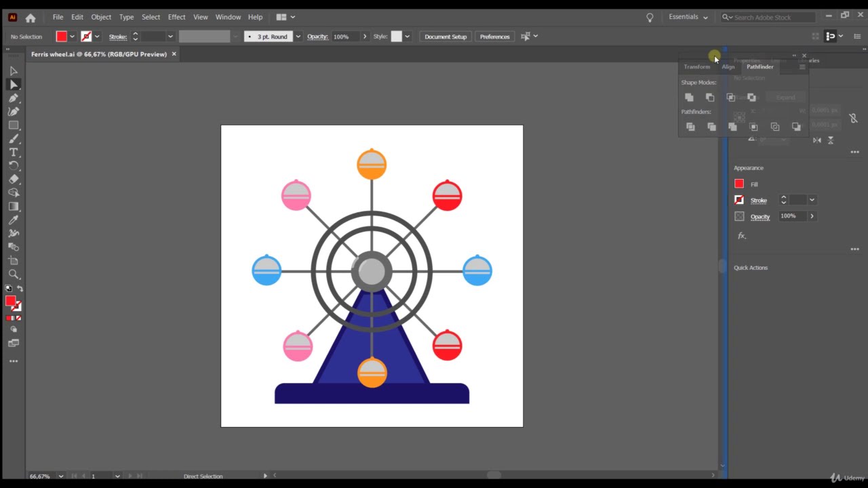Select the Eraser tool
The height and width of the screenshot is (488, 868).
click(x=14, y=179)
